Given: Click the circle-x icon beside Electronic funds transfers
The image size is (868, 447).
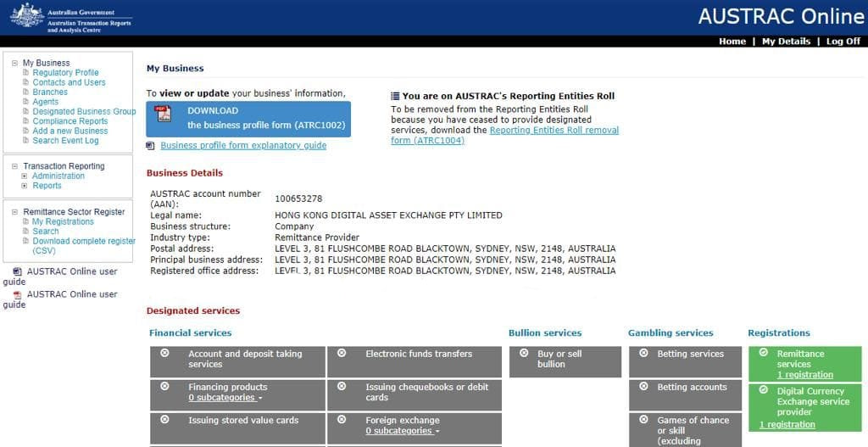Looking at the screenshot, I should click(x=342, y=354).
